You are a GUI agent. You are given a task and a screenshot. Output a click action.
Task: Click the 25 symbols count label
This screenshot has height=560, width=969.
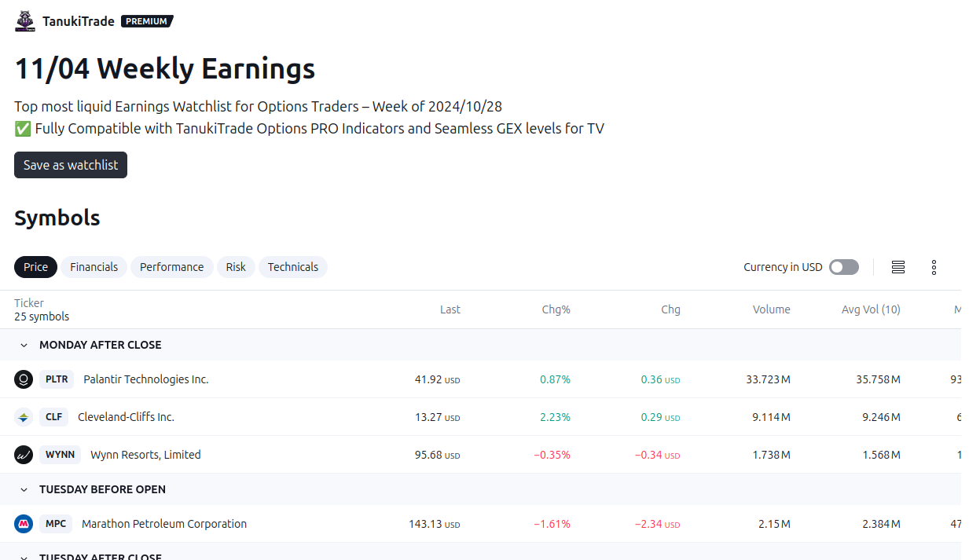(42, 317)
